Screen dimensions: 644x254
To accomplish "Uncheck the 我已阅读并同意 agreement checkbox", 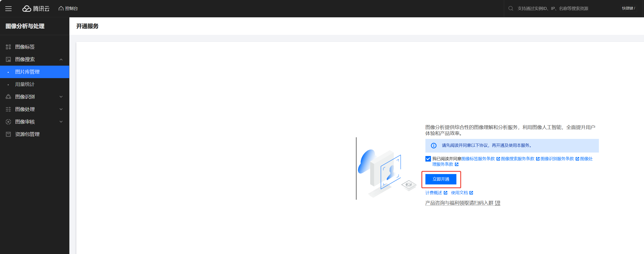I will [428, 159].
